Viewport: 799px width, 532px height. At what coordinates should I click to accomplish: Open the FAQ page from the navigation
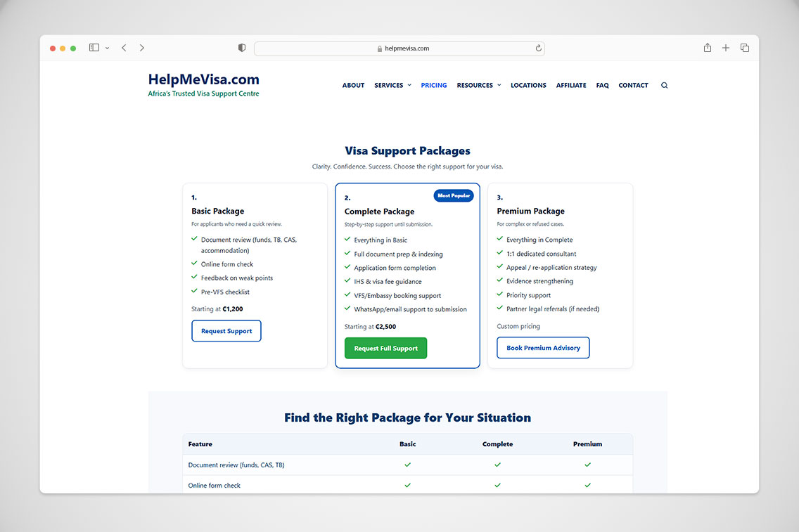(602, 85)
